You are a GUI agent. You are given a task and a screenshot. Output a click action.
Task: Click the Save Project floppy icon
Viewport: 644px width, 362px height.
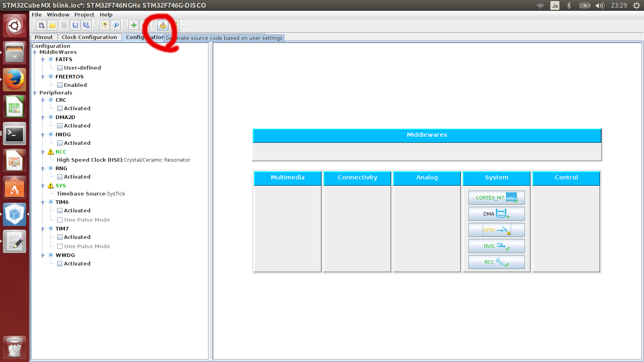tap(75, 25)
